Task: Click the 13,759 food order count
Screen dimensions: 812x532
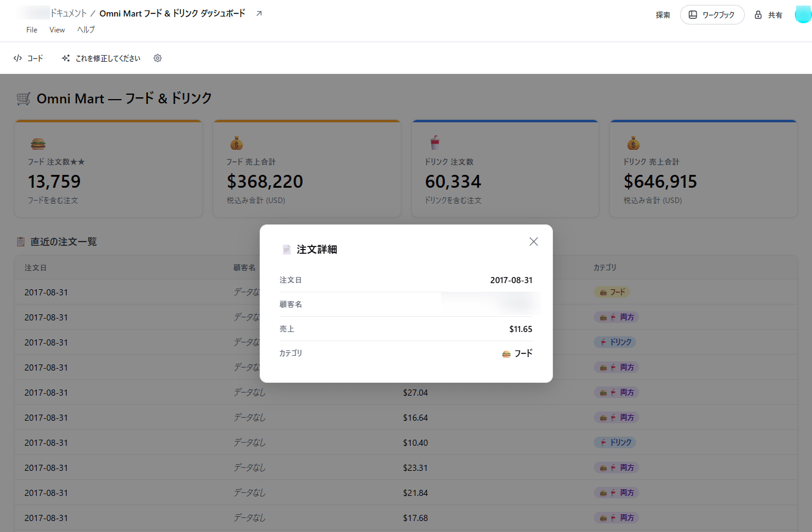Action: 54,182
